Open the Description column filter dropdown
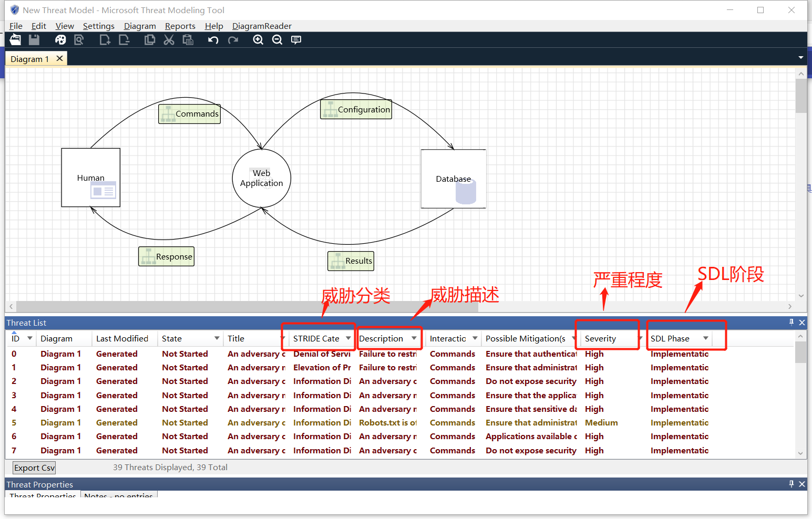The image size is (812, 519). click(414, 338)
